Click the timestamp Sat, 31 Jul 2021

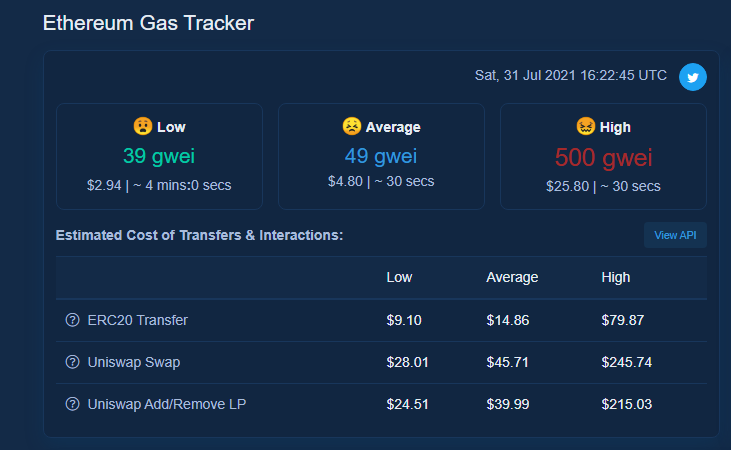(x=571, y=75)
